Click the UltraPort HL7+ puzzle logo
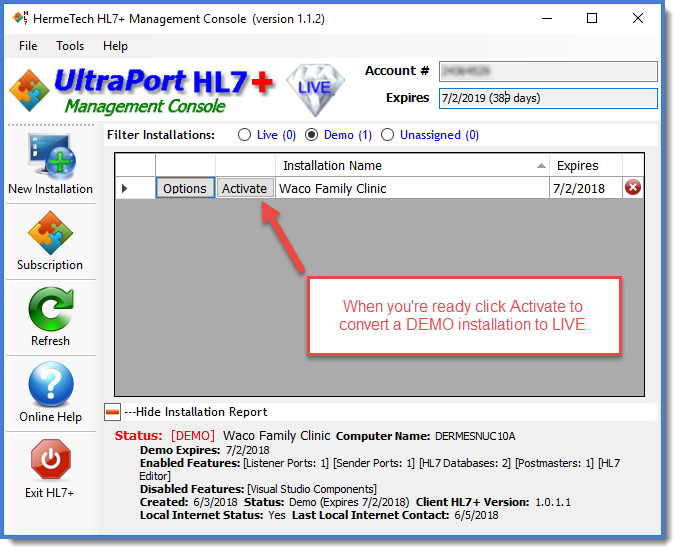This screenshot has height=554, width=680. click(29, 90)
